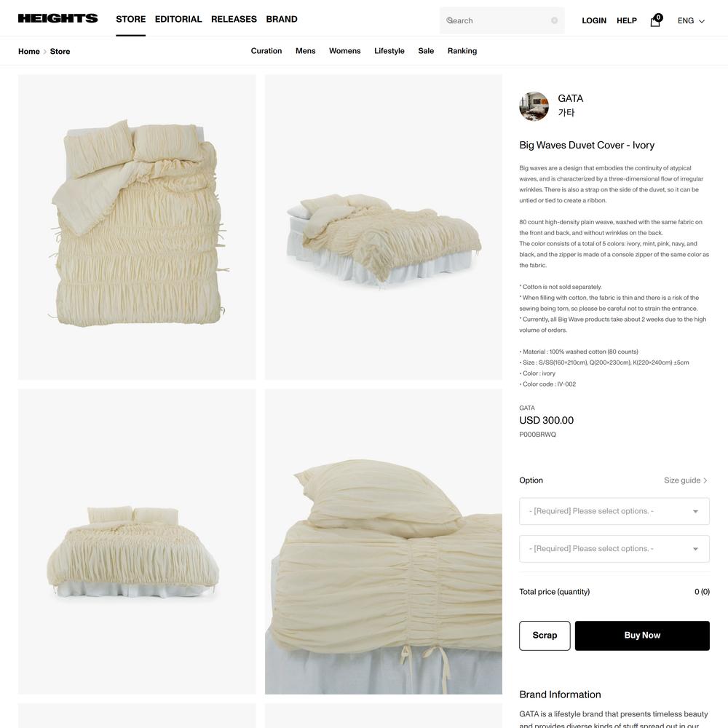This screenshot has width=728, height=728.
Task: Go to the BRAND section
Action: click(282, 19)
